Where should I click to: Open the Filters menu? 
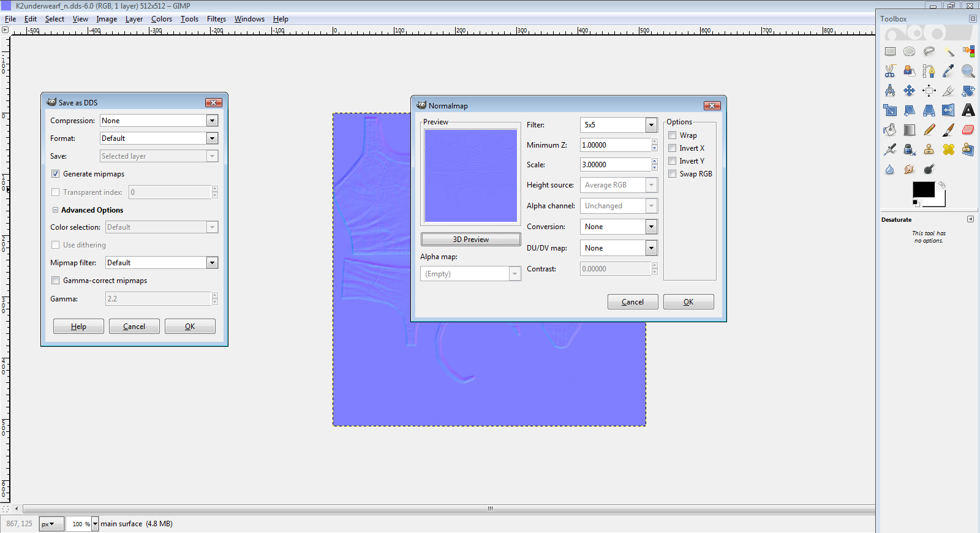pos(216,19)
